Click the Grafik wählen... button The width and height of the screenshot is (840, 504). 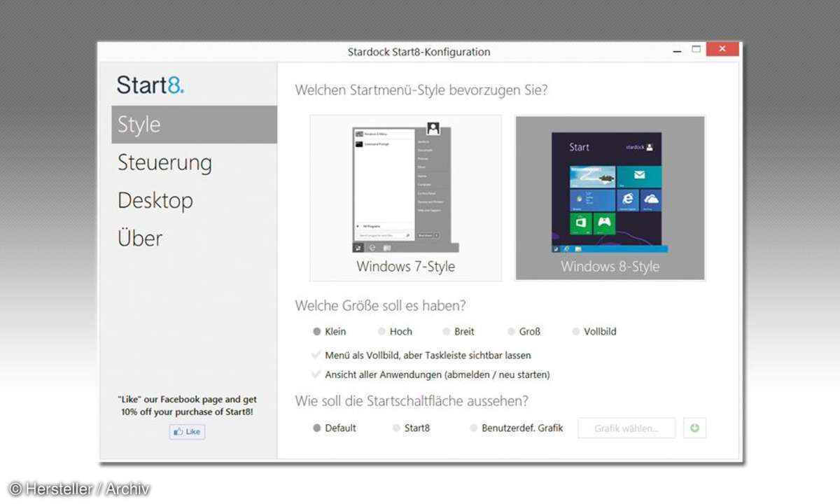pos(626,428)
